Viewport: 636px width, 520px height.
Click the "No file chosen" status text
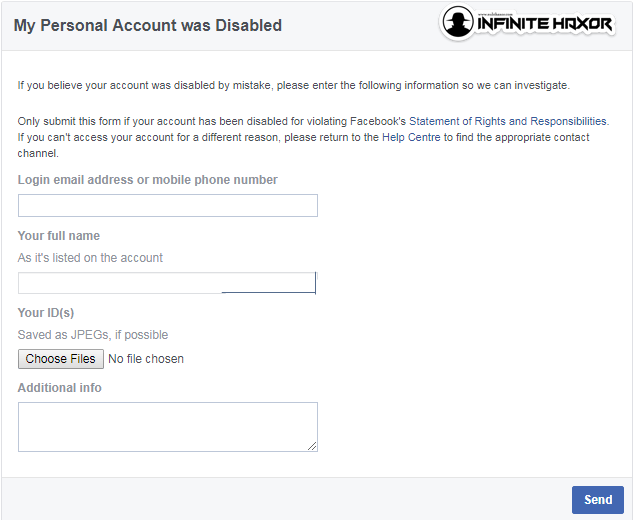point(146,359)
